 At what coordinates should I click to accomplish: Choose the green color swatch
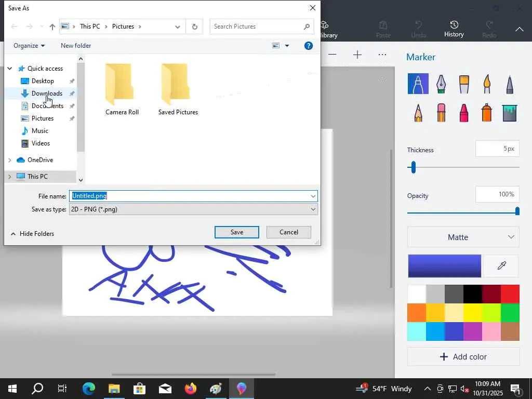point(510,312)
